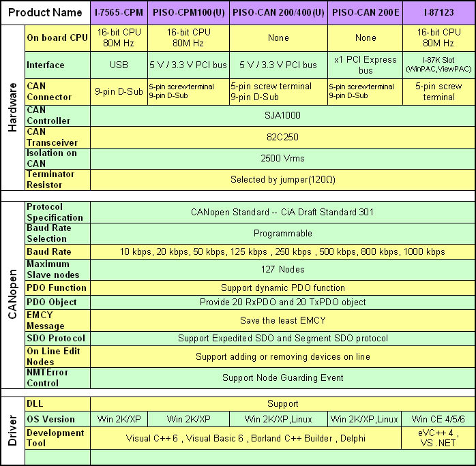Click the '9-pin D-Sub' cell under I-7565-CPM
Screen dimensions: 476x466
click(x=119, y=92)
